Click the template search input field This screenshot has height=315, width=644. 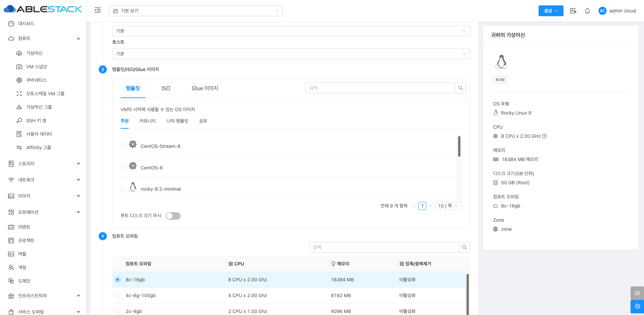point(381,88)
